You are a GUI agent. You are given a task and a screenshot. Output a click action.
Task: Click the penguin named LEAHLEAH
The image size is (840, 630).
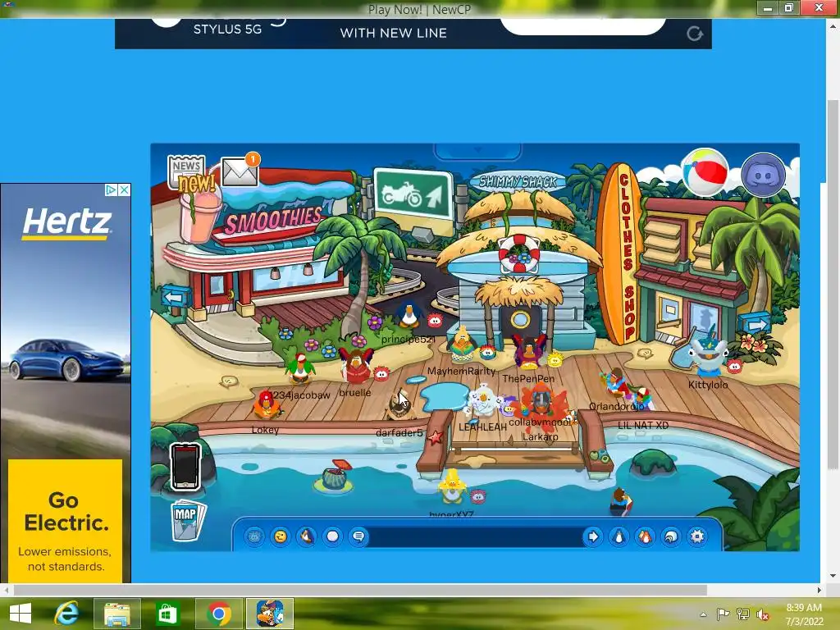(x=483, y=400)
